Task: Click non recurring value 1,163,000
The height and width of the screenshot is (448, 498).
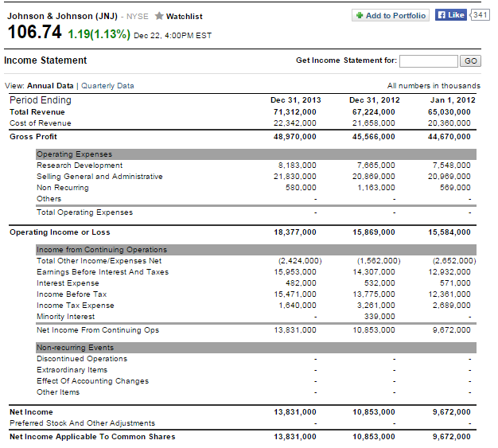Action: click(x=376, y=188)
